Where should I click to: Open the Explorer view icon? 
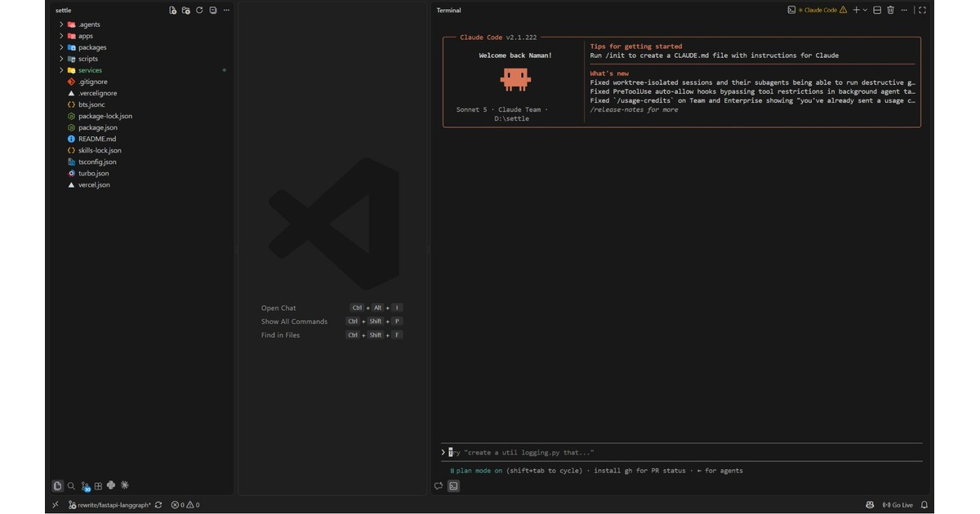(57, 485)
